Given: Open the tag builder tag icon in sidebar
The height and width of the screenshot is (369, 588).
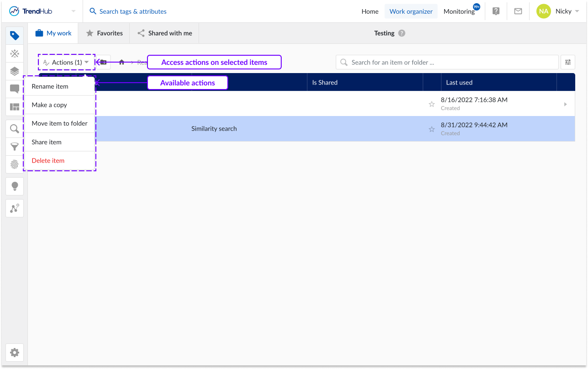Looking at the screenshot, I should [x=15, y=36].
